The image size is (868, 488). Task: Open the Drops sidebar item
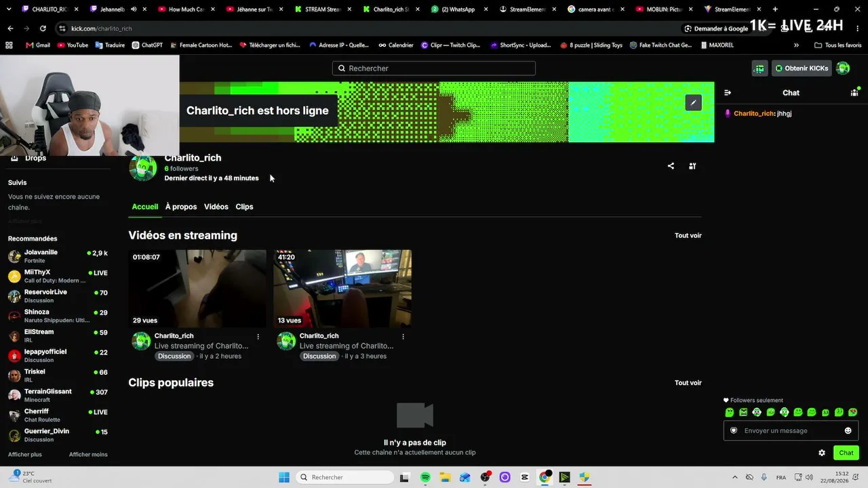click(x=28, y=158)
